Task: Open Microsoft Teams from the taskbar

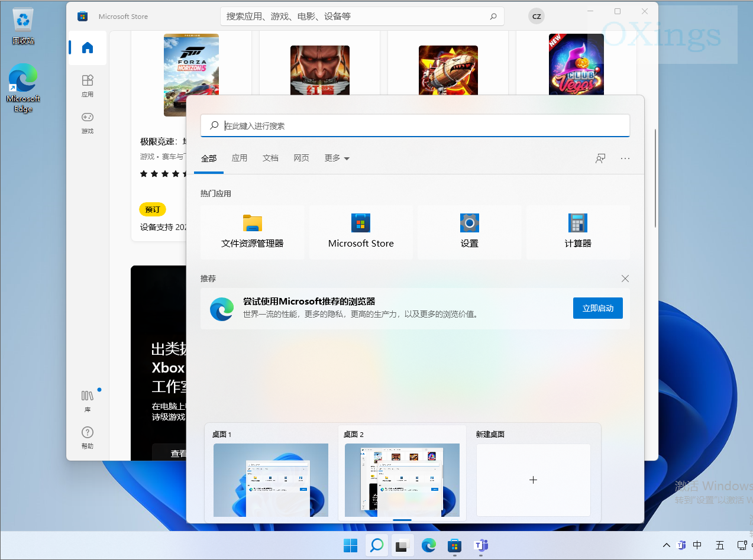Action: click(x=480, y=545)
